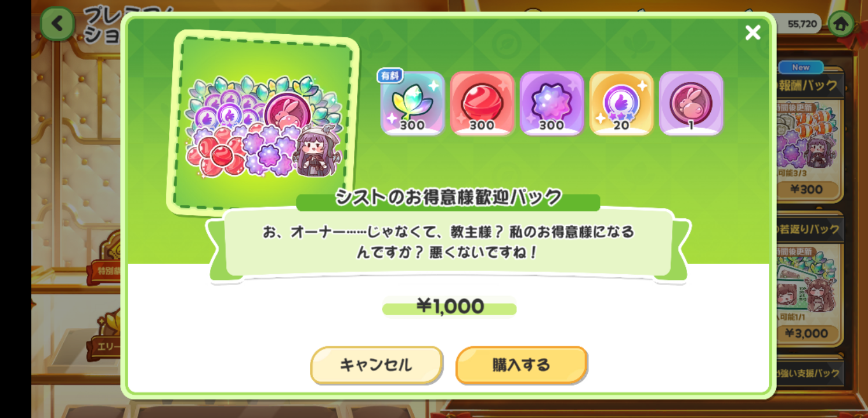This screenshot has height=418, width=868.
Task: Tap the 55,720 currency counter
Action: (803, 24)
